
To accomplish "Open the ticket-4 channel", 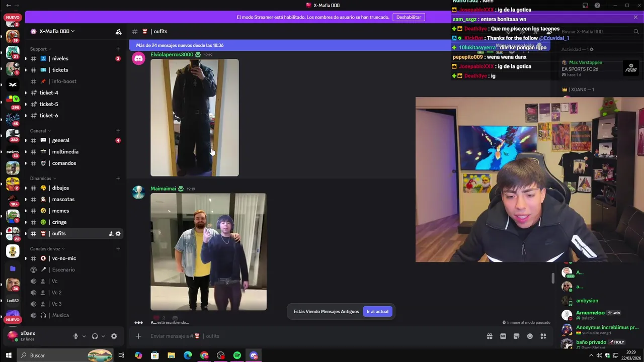I will tap(74, 93).
